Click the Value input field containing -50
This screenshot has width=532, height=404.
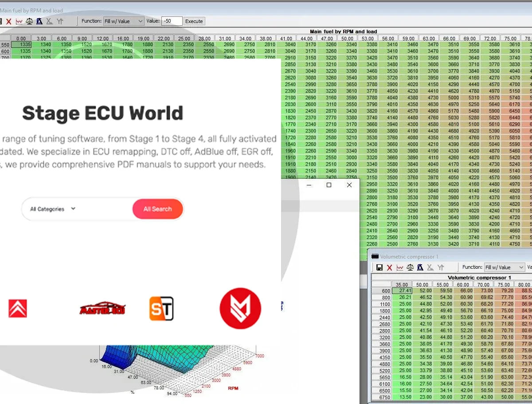click(172, 21)
